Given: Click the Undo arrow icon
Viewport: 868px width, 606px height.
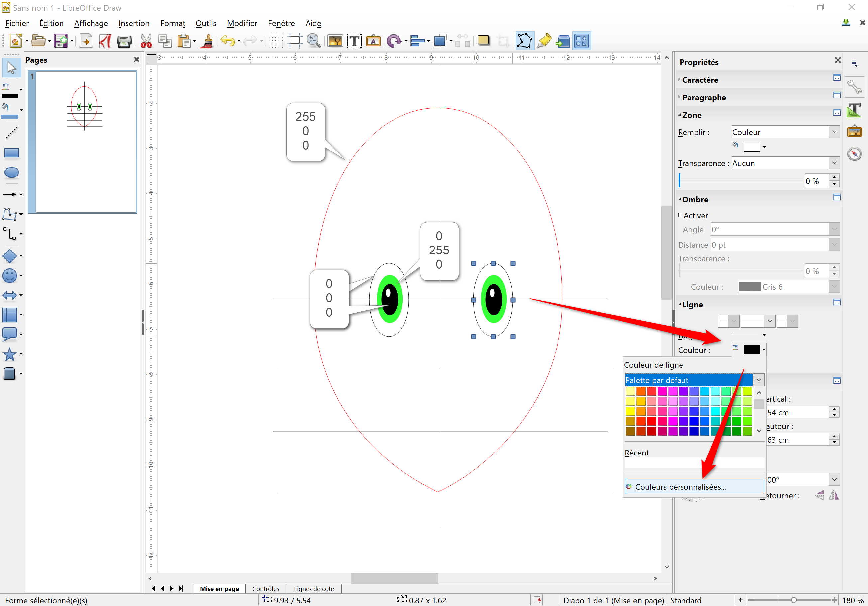Looking at the screenshot, I should [228, 41].
